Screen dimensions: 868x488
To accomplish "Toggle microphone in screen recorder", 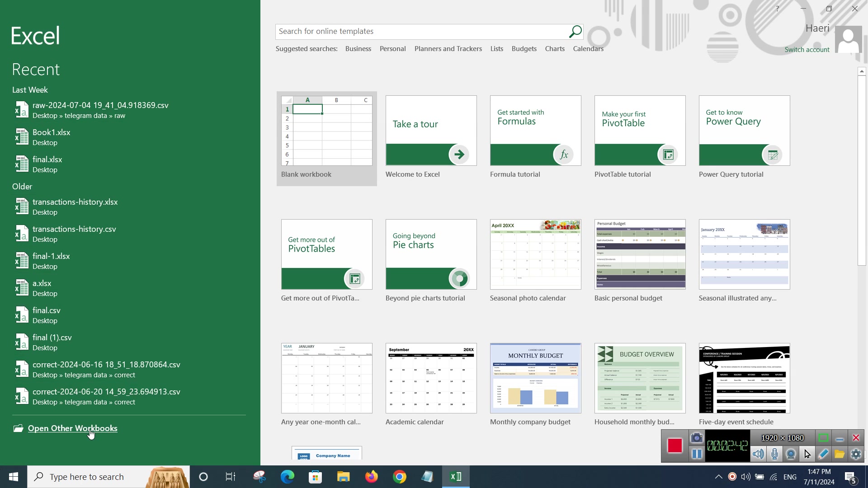I will [775, 454].
